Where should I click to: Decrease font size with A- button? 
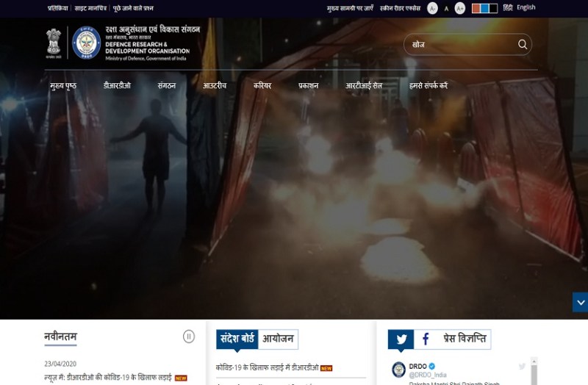432,8
